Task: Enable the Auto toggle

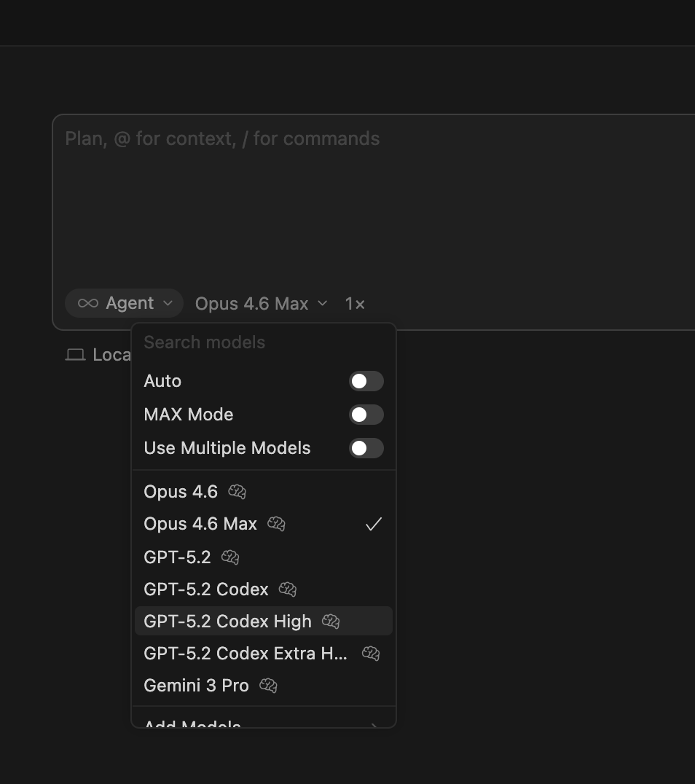Action: pos(366,381)
